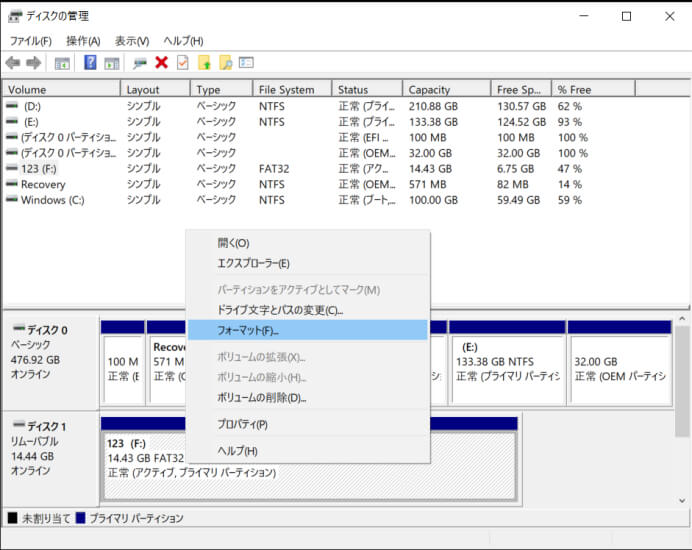The image size is (692, 550).
Task: Click graphical pane scrollbar down arrow
Action: pos(682,500)
